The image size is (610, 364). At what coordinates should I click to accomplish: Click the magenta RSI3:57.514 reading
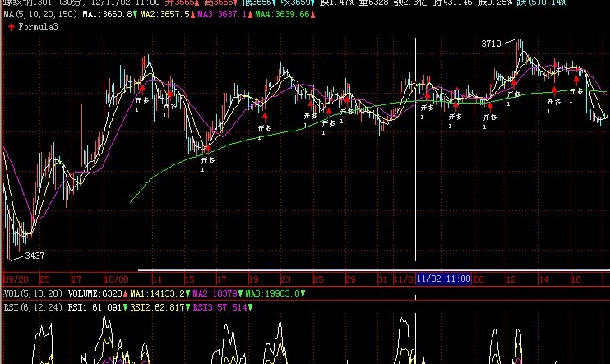220,307
